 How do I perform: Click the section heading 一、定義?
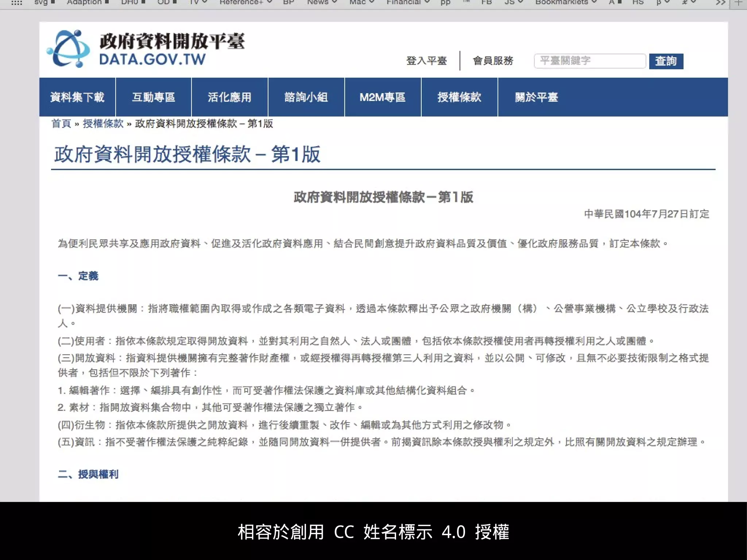[78, 276]
